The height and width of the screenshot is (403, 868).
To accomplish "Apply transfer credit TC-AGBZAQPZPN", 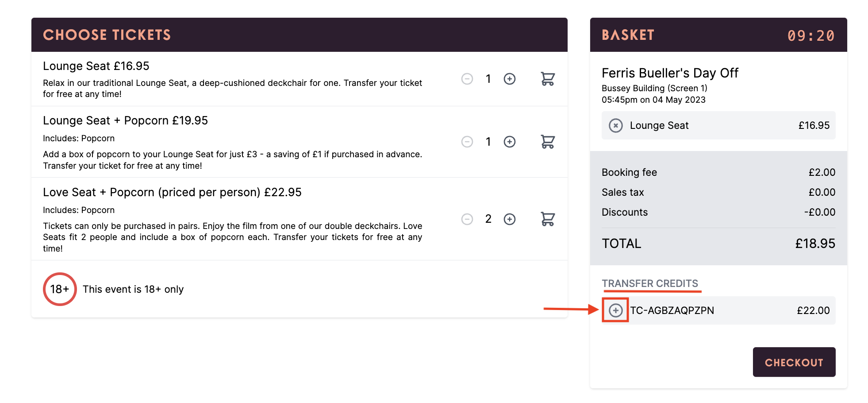I will pos(615,310).
